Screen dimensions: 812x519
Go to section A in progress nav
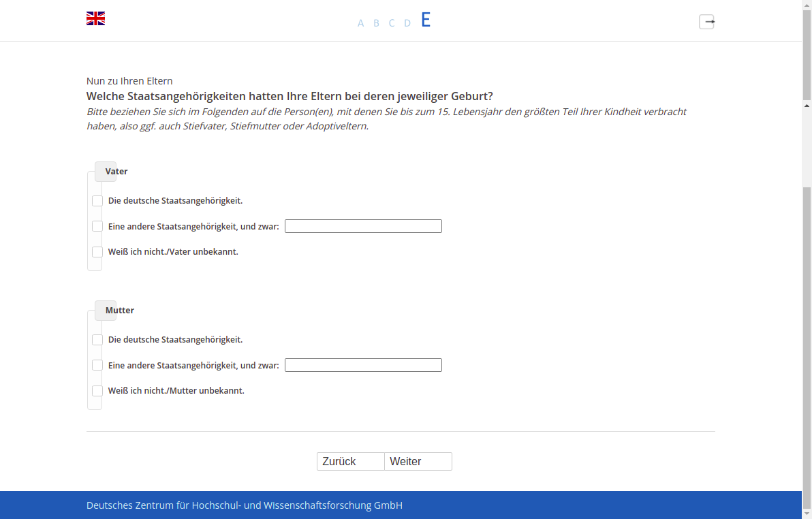360,23
